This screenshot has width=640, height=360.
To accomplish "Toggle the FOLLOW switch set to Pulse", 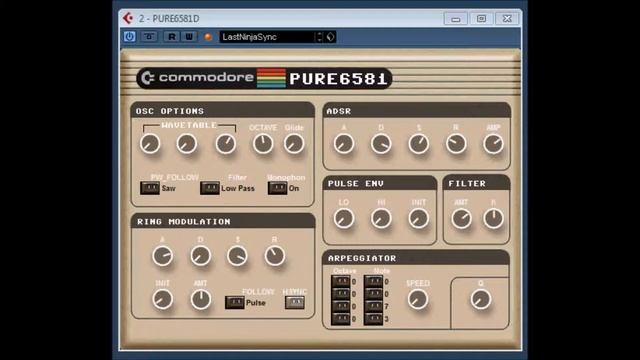I will pyautogui.click(x=235, y=302).
